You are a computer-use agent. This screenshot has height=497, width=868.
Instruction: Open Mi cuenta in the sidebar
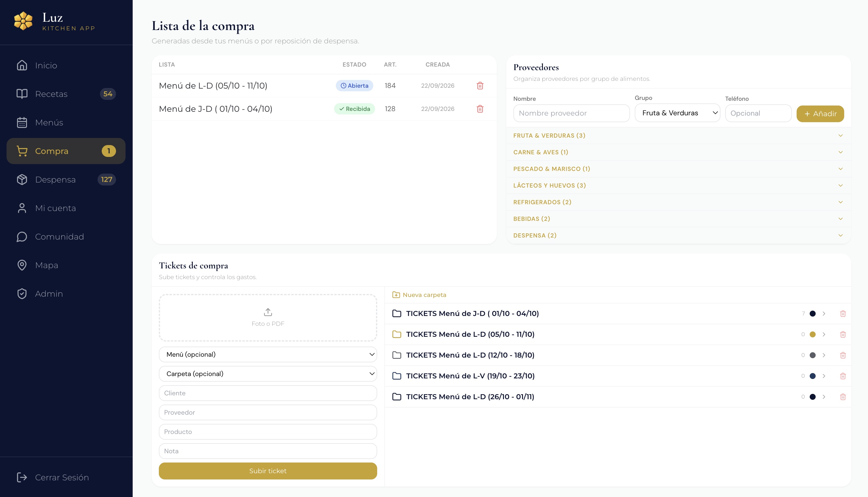click(66, 208)
